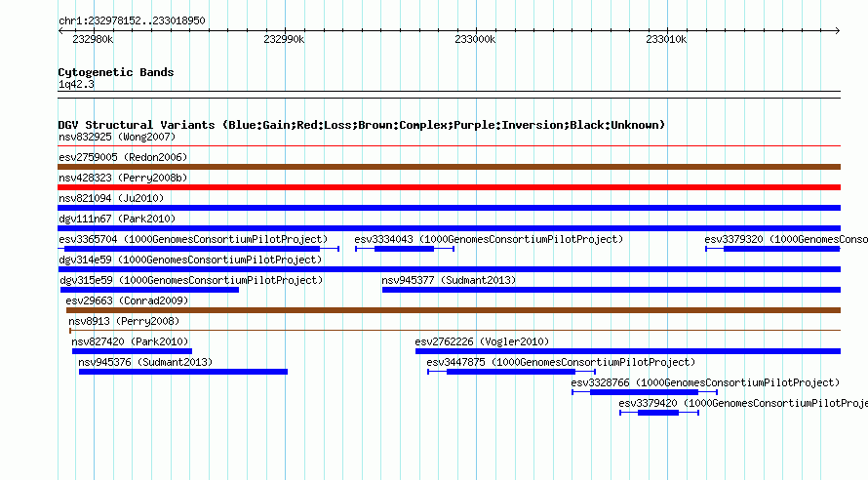Click the esv3328766 variant label

coord(705,382)
